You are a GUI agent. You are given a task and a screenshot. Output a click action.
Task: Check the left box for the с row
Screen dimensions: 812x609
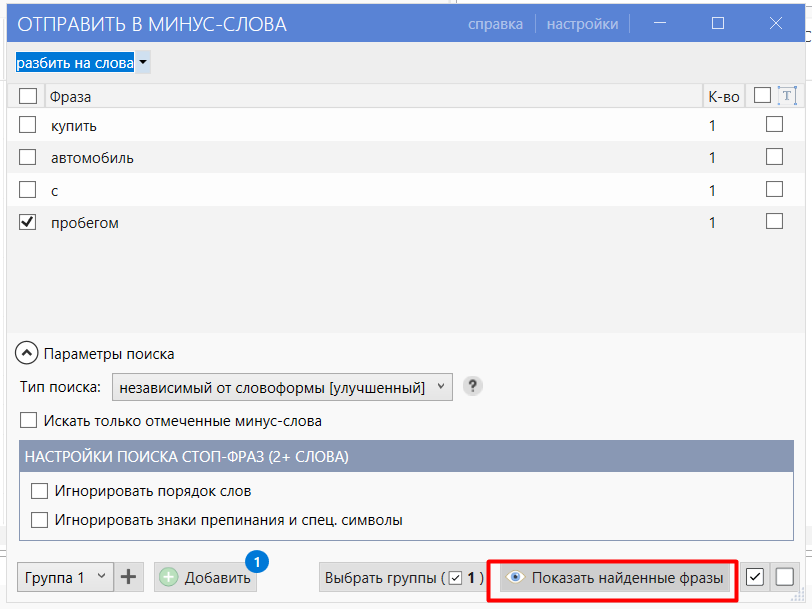coord(27,190)
